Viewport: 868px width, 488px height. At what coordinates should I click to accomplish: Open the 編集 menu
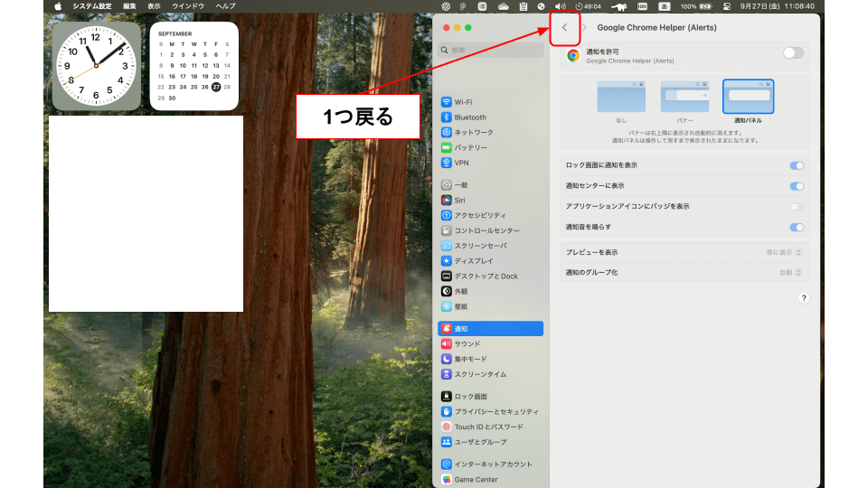click(129, 6)
